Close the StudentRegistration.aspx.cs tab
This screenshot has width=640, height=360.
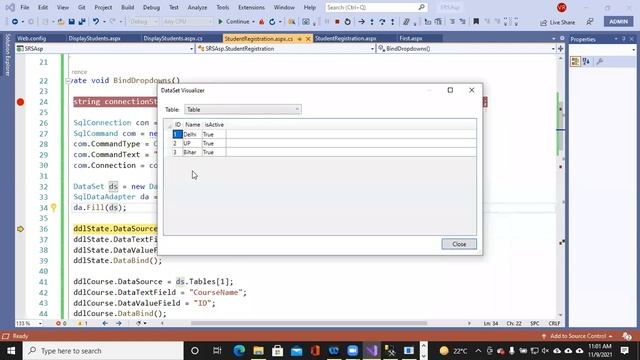coord(308,38)
